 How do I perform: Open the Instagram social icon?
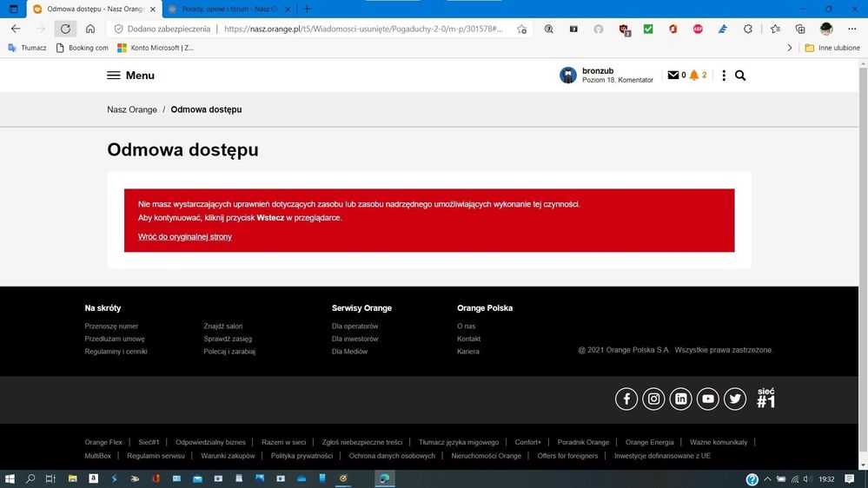tap(653, 399)
